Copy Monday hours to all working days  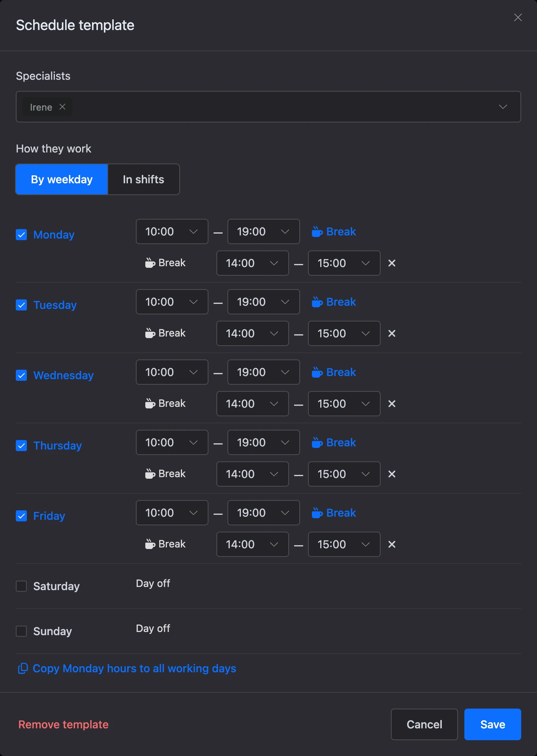127,668
